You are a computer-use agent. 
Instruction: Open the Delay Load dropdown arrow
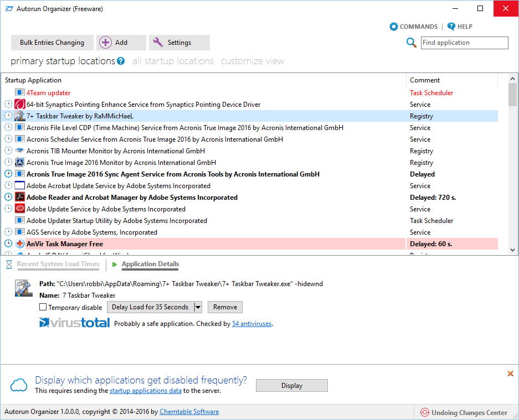point(198,307)
